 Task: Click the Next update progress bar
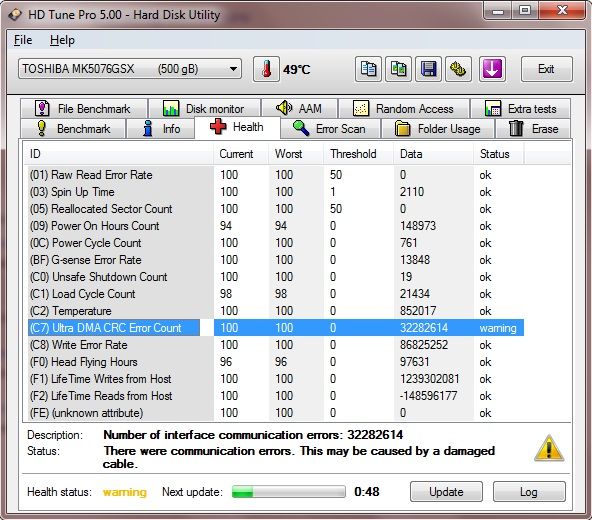tap(288, 492)
